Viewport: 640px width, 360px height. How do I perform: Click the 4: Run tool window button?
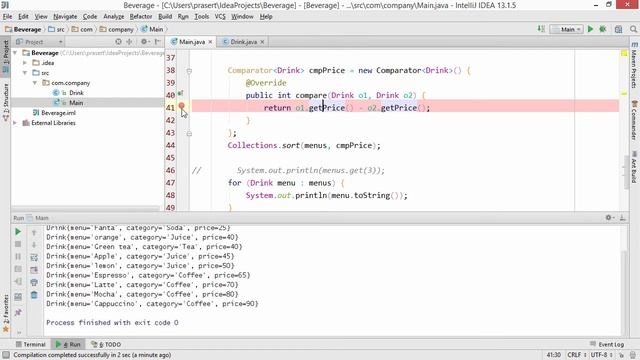(x=68, y=344)
